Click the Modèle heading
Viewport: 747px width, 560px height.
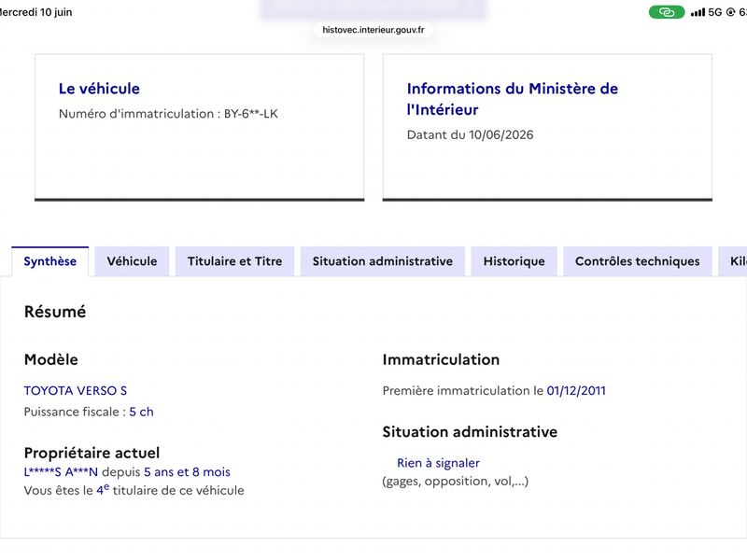click(51, 359)
